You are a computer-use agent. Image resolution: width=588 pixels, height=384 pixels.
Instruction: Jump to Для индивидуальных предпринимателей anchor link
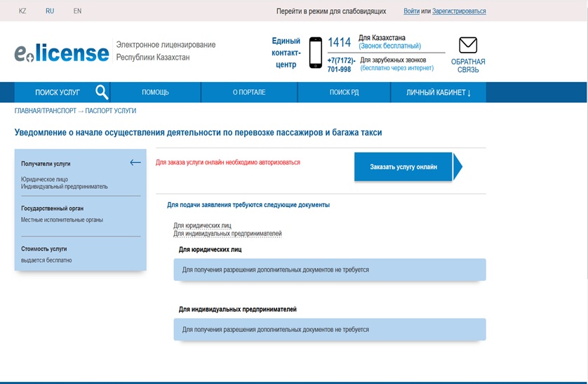pyautogui.click(x=227, y=234)
